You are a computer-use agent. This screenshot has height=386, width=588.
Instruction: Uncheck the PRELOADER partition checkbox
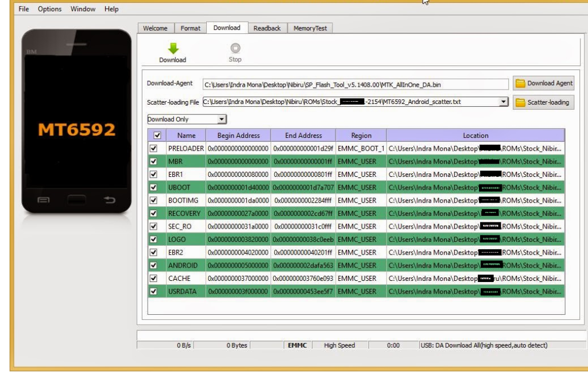pos(153,148)
